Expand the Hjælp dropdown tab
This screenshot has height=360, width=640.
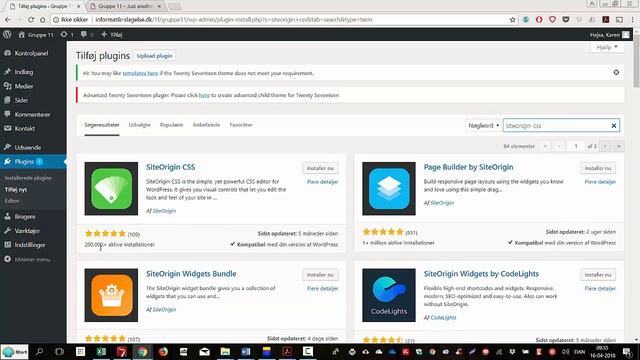click(x=607, y=47)
